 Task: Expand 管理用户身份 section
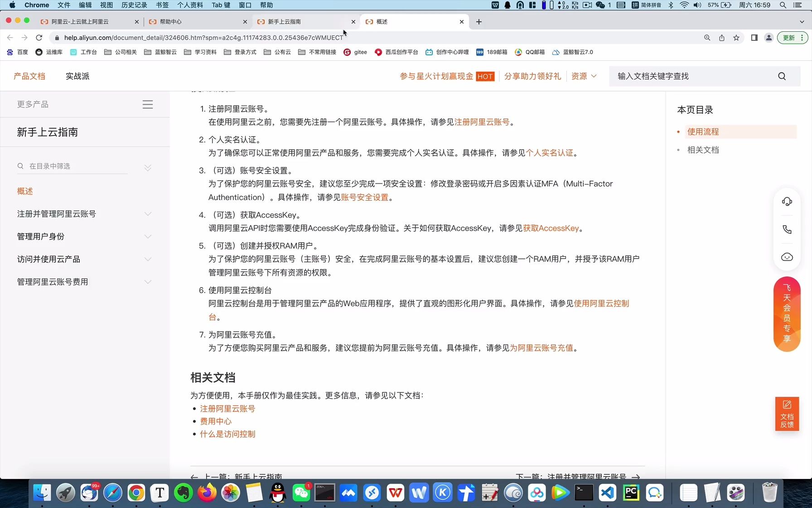pos(148,236)
